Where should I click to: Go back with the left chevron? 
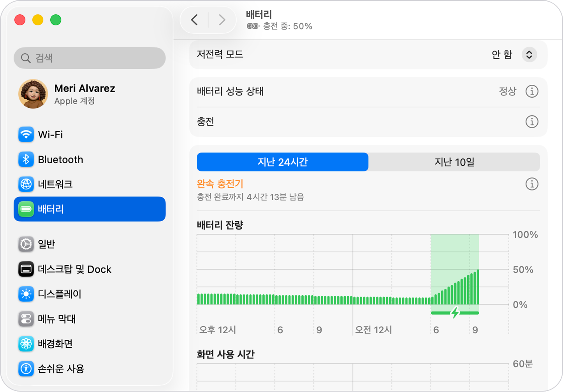(x=195, y=19)
